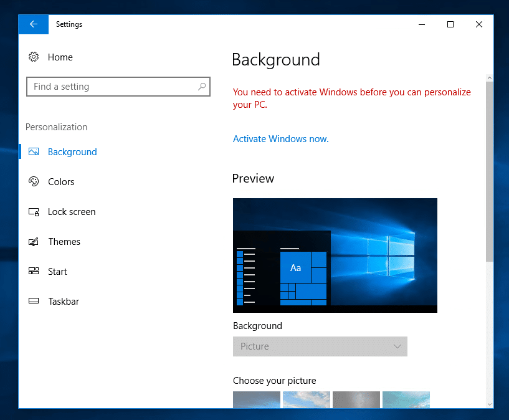Click the Colors palette icon

[x=34, y=182]
